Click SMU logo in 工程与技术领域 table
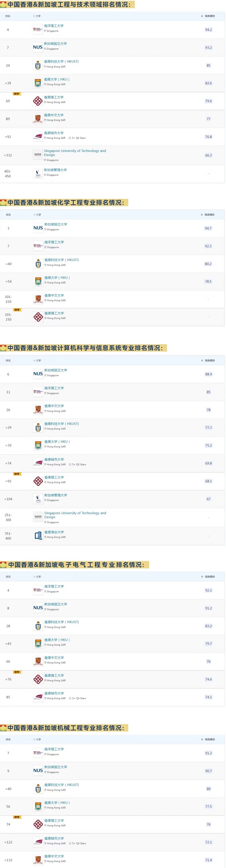 (x=38, y=174)
